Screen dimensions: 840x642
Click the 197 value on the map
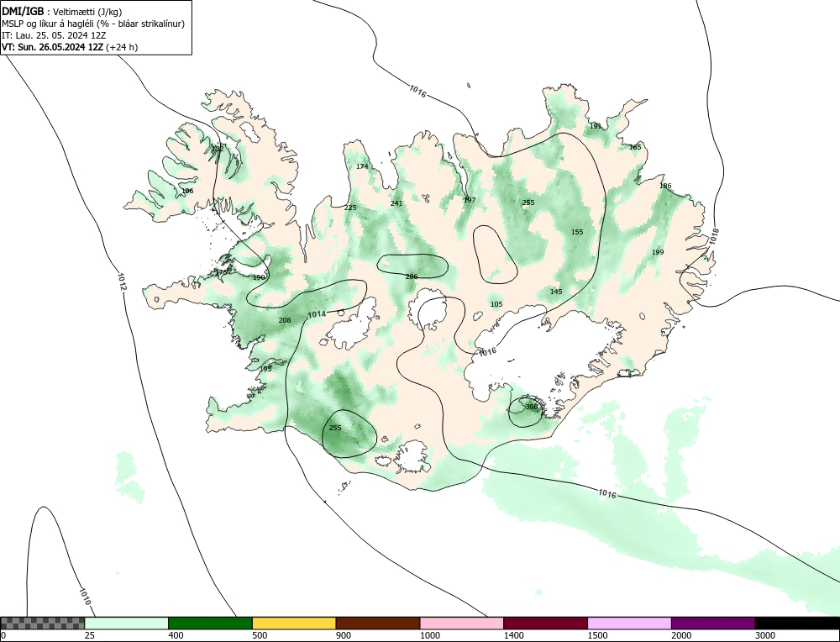click(470, 200)
